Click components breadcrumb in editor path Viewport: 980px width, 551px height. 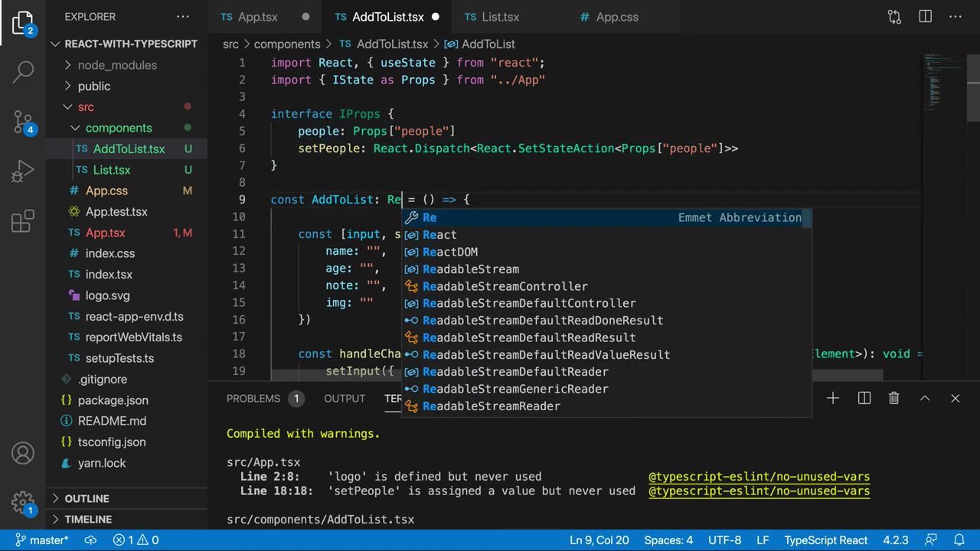click(x=287, y=44)
